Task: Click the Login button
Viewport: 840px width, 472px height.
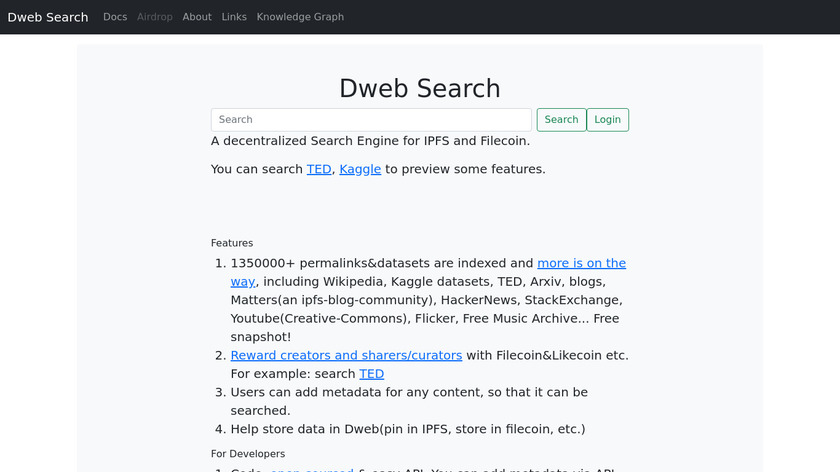Action: click(607, 120)
